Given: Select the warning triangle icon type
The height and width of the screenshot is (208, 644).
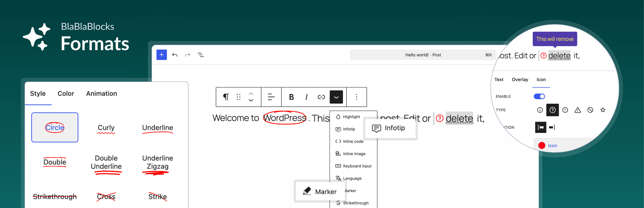Looking at the screenshot, I should coord(578,110).
